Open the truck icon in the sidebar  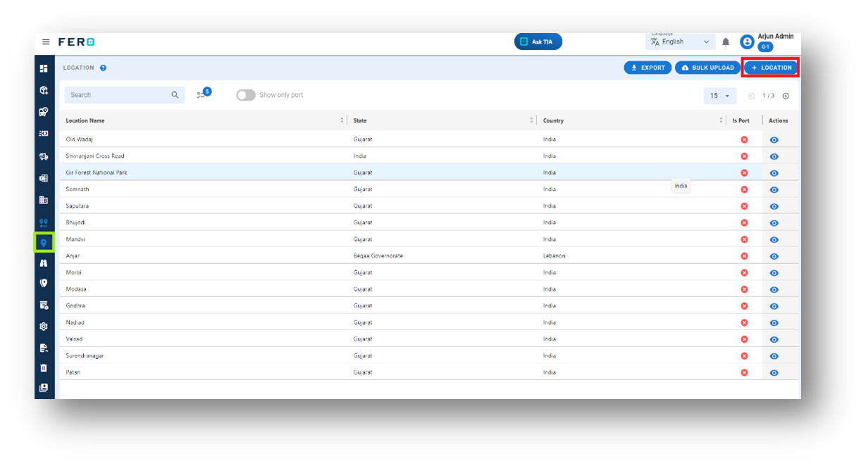click(44, 156)
